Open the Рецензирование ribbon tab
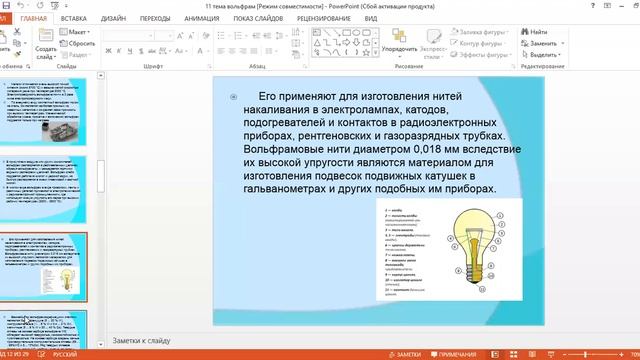Image resolution: width=640 pixels, height=360 pixels. [x=324, y=18]
